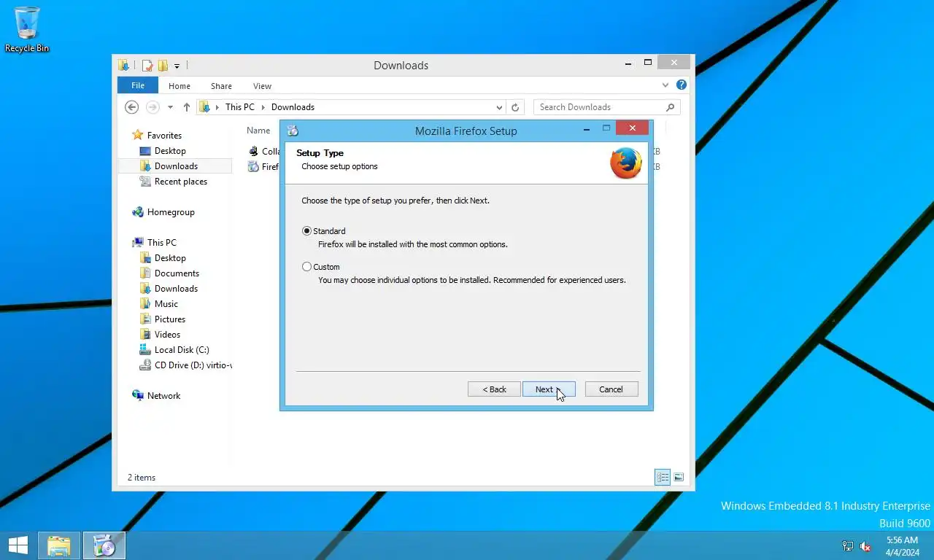Viewport: 934px width, 560px height.
Task: Open Customize Quick Access Toolbar dropdown
Action: 177,66
